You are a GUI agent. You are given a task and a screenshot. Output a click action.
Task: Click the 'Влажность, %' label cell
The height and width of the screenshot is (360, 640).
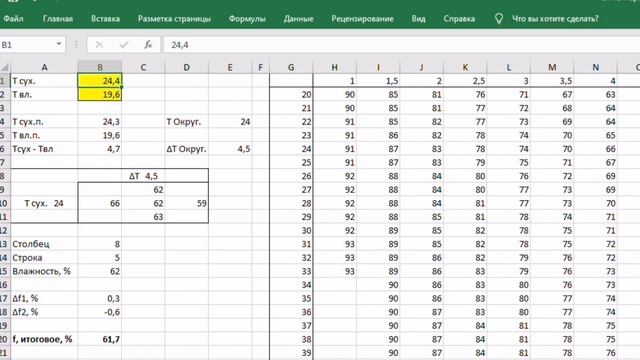(44, 271)
